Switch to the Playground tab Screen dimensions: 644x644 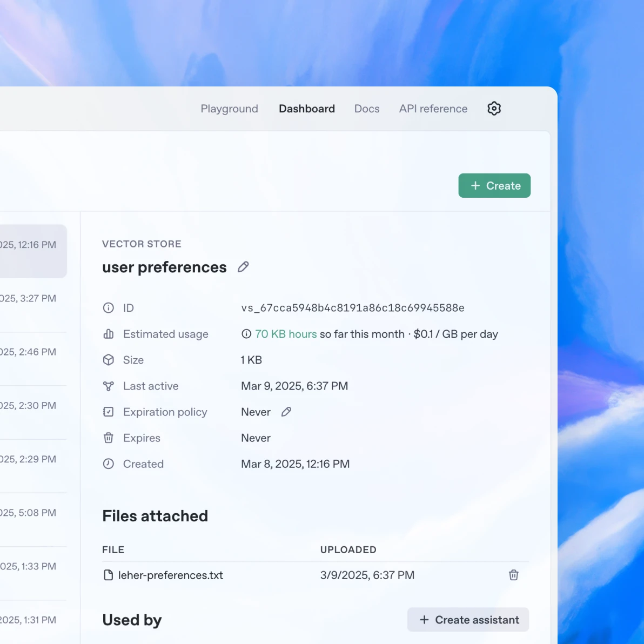[x=229, y=109]
